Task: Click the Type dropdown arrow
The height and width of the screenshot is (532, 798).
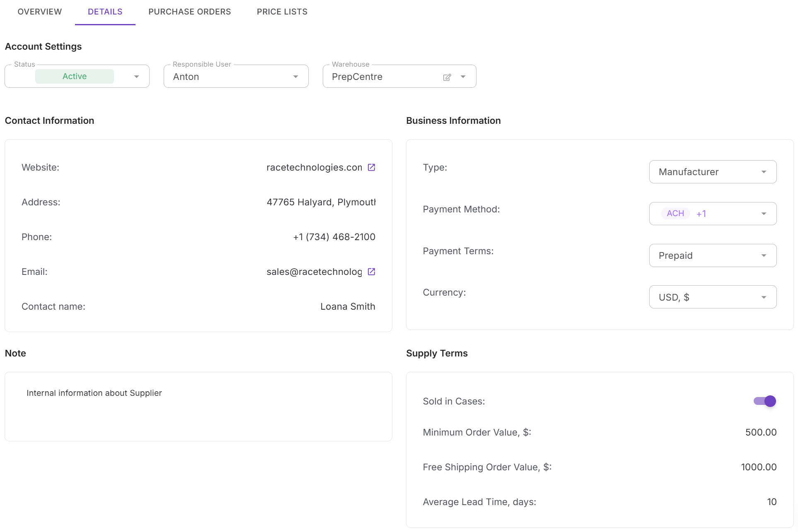Action: pyautogui.click(x=764, y=172)
